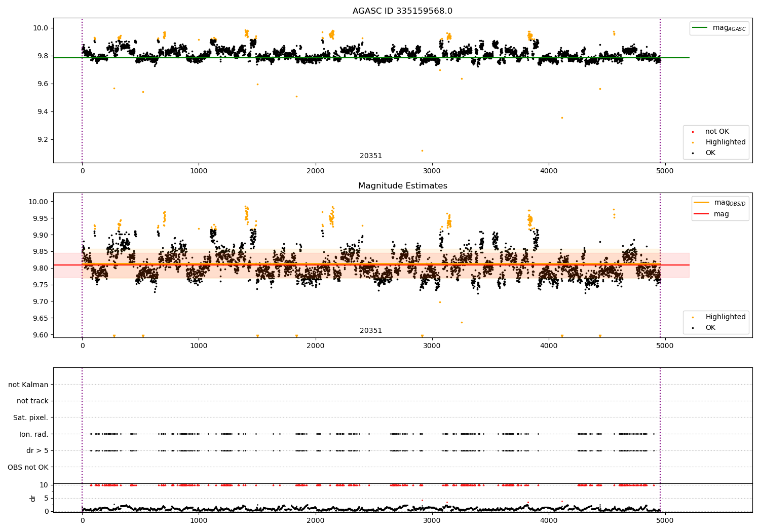This screenshot has height=532, width=760.
Task: Click 'OK' legend entry in AGASC ID plot
Action: click(710, 153)
